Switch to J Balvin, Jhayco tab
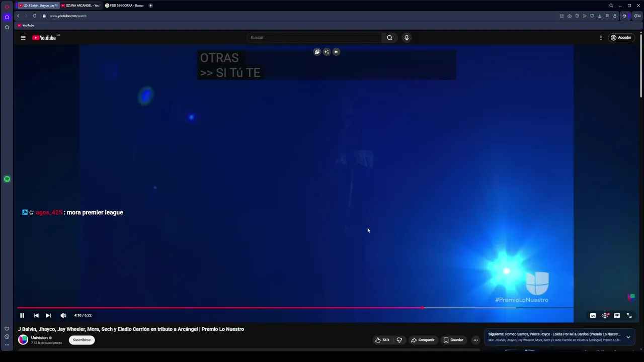The width and height of the screenshot is (644, 362). 38,6
